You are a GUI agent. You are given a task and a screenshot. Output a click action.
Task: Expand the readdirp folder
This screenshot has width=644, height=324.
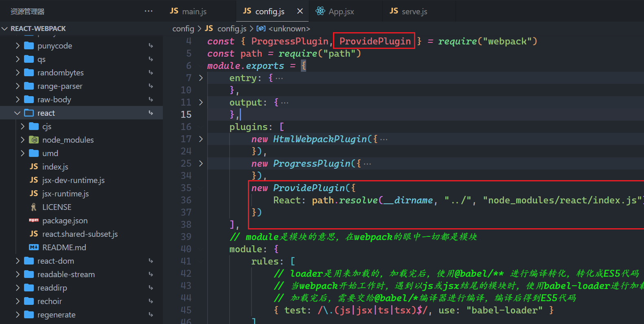point(18,288)
